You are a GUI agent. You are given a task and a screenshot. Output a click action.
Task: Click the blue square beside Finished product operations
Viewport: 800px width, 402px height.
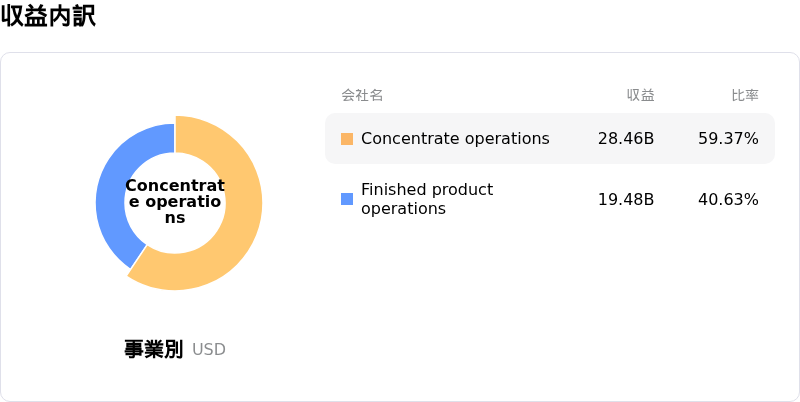click(347, 199)
